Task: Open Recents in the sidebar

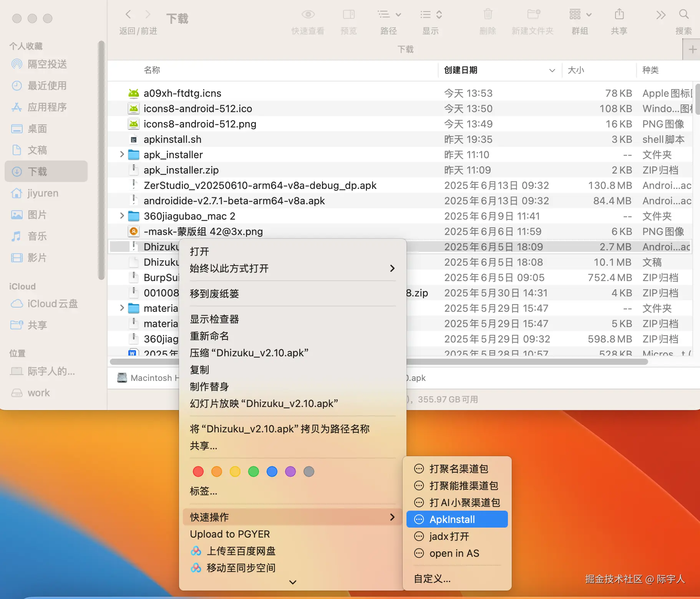Action: pos(46,86)
